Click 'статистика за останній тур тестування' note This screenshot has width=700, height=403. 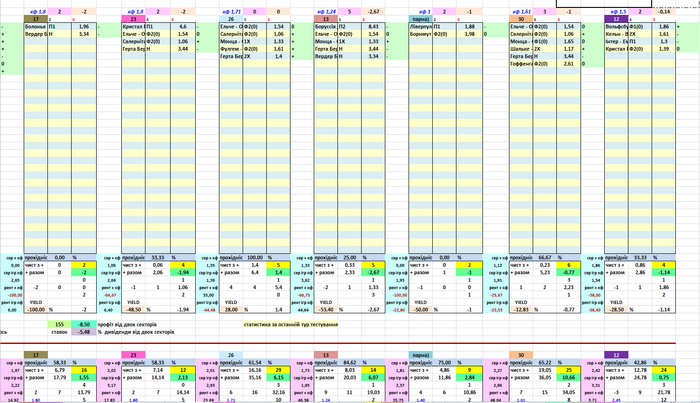coord(291,324)
